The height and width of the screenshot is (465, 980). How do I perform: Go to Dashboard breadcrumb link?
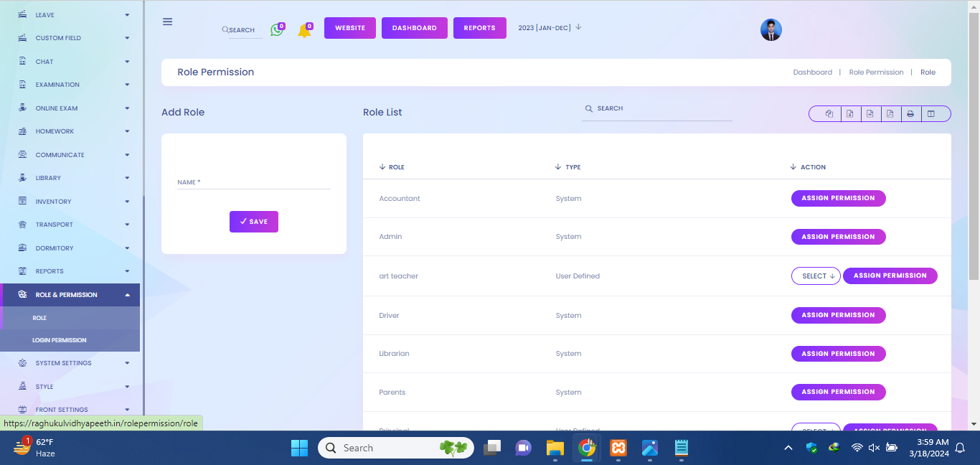click(x=812, y=72)
